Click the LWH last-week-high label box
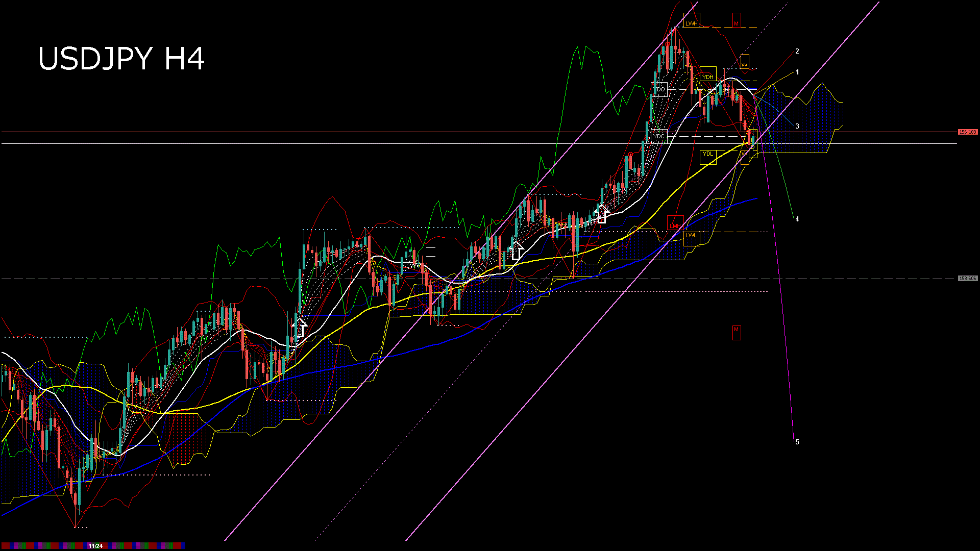The height and width of the screenshot is (551, 980). (692, 22)
